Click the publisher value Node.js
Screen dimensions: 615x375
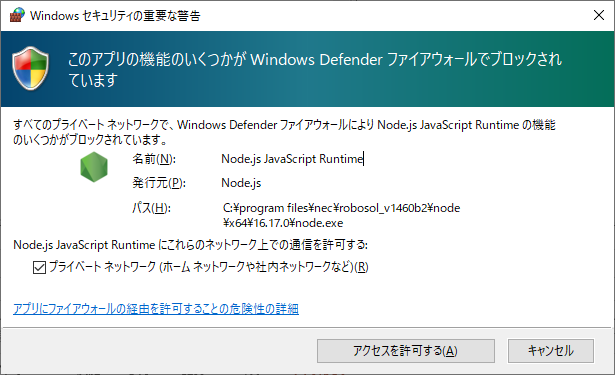pyautogui.click(x=241, y=183)
